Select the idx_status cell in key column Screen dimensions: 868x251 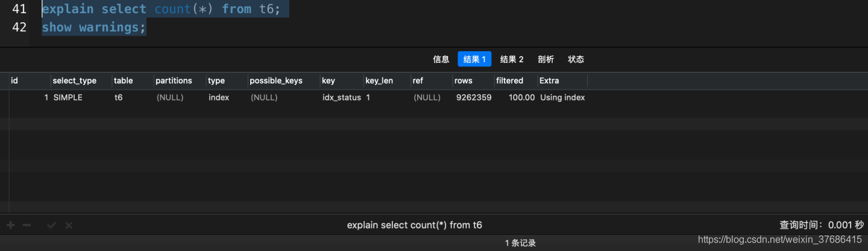point(342,98)
